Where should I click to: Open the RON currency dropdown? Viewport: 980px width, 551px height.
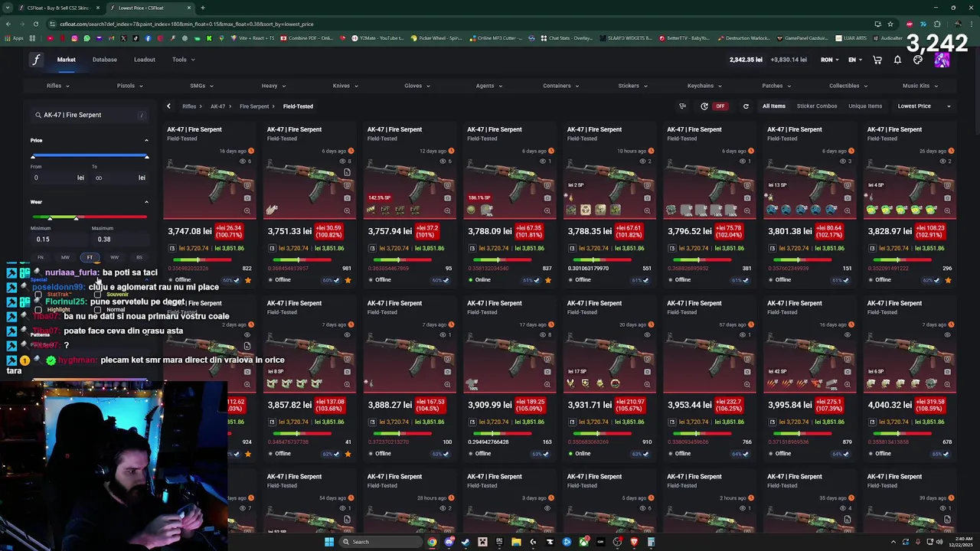click(x=830, y=60)
